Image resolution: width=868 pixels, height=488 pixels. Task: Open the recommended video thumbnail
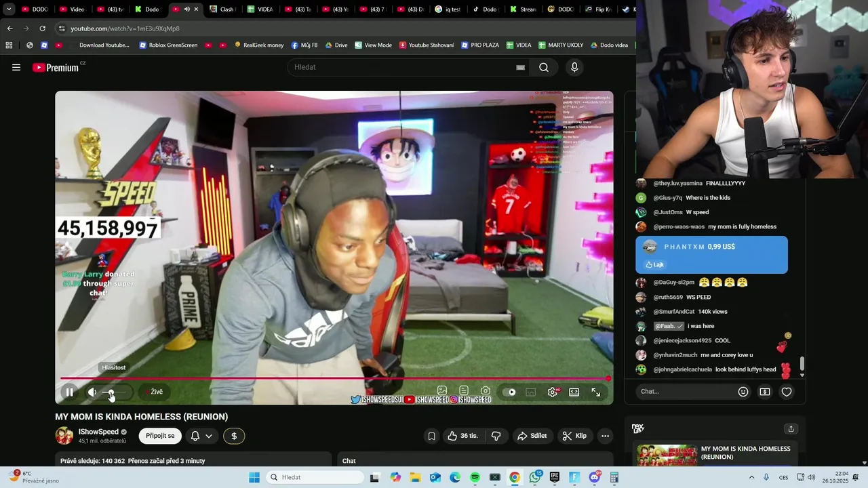667,455
